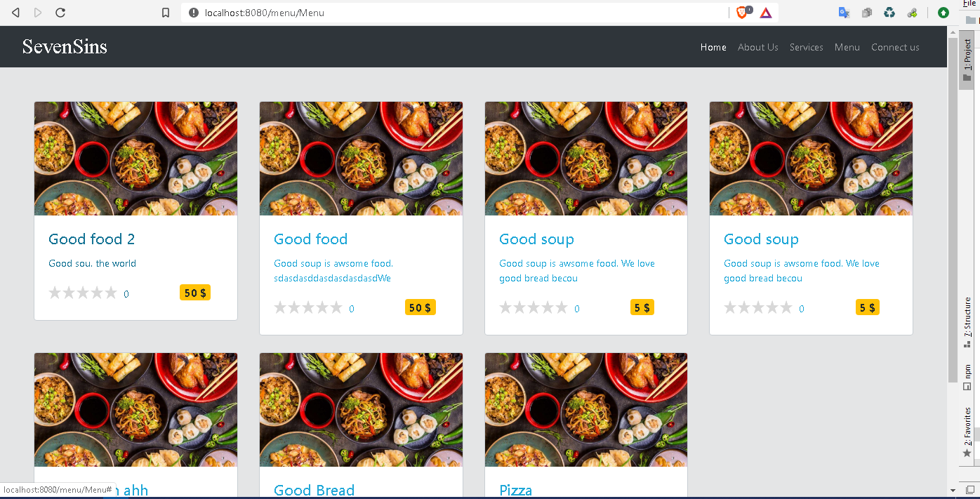Click the page scrollbar up arrow
This screenshot has height=499, width=980.
pyautogui.click(x=952, y=32)
